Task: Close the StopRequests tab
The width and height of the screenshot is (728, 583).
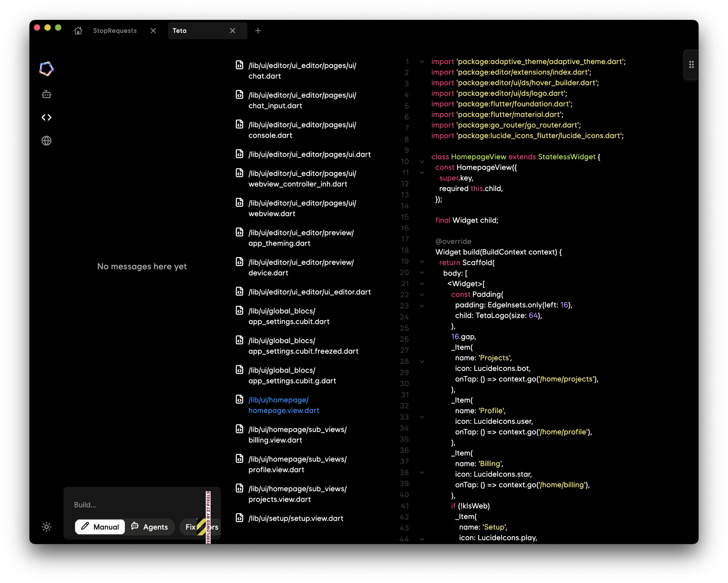Action: click(x=153, y=31)
